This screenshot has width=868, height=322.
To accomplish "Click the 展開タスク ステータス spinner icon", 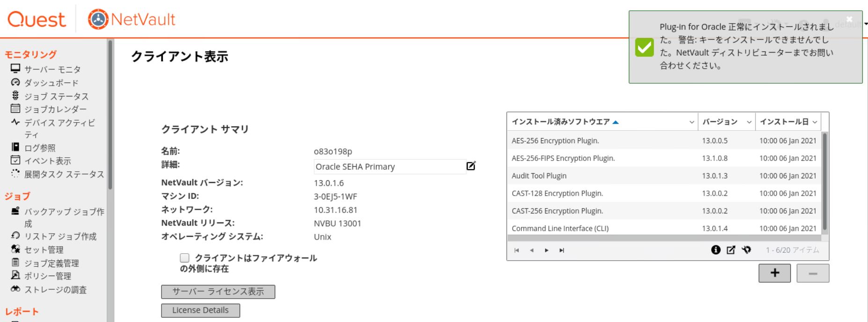I will tap(15, 174).
